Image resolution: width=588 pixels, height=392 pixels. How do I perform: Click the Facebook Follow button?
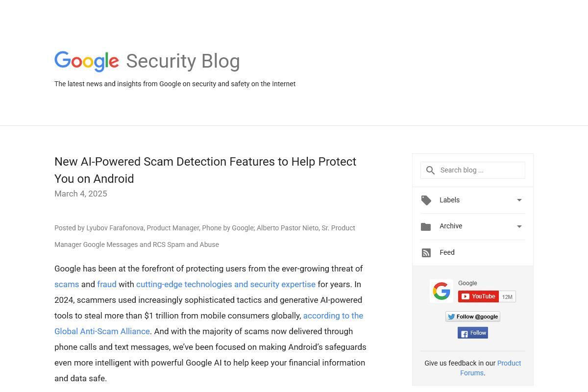tap(472, 333)
